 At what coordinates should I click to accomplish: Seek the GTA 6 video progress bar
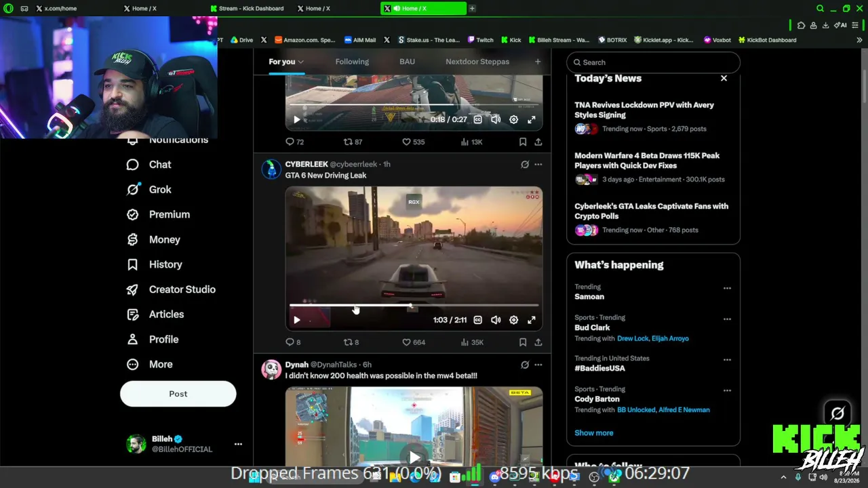414,307
